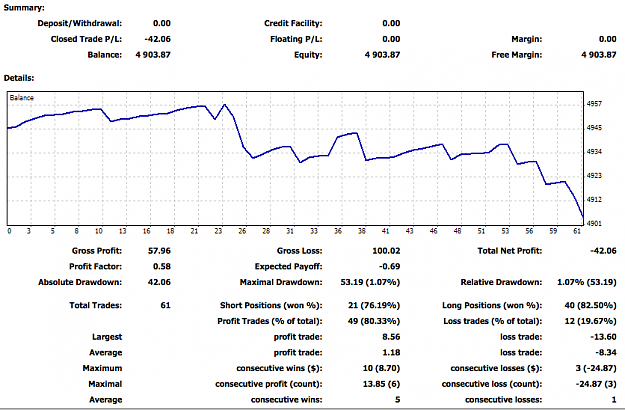Click the Gross Profit value 57.96

pos(159,251)
